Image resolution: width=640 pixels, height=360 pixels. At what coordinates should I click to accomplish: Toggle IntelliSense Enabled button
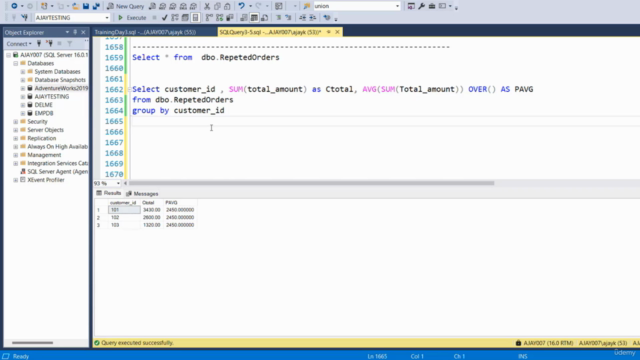click(x=196, y=18)
